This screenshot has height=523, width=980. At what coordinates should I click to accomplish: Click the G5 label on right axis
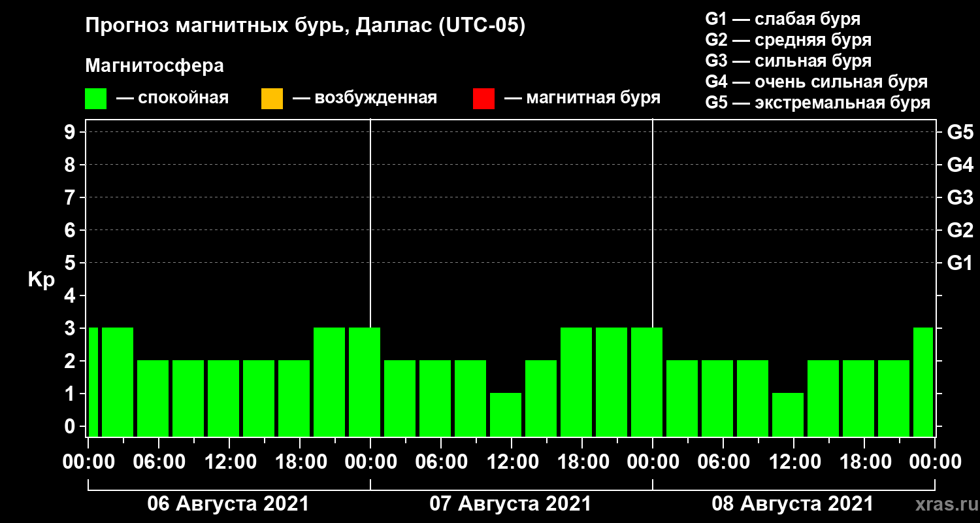click(960, 132)
